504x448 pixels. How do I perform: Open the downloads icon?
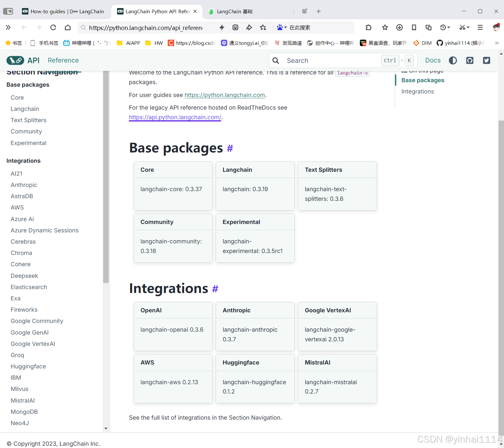coord(400,28)
